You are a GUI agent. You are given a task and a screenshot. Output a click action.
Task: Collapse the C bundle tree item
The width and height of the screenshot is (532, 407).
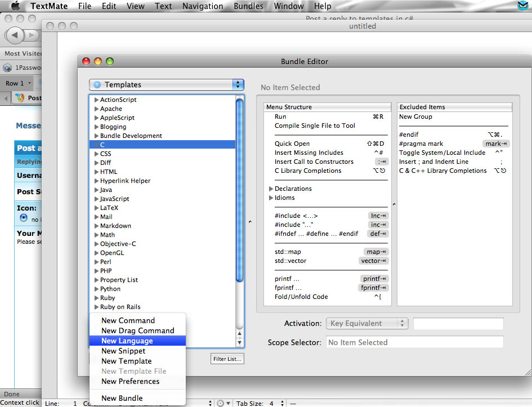[97, 145]
